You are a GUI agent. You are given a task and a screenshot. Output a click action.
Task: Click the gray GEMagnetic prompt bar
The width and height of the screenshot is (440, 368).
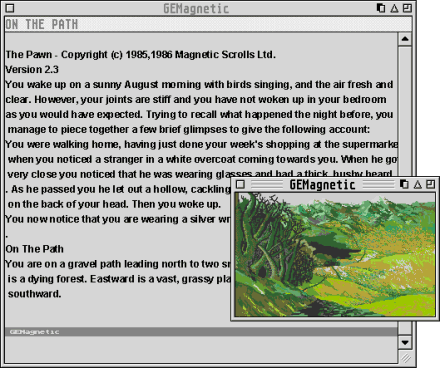pyautogui.click(x=201, y=332)
